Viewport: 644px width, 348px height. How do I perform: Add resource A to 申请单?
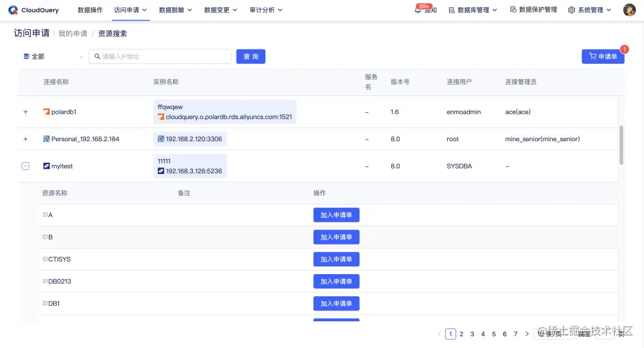coord(336,215)
